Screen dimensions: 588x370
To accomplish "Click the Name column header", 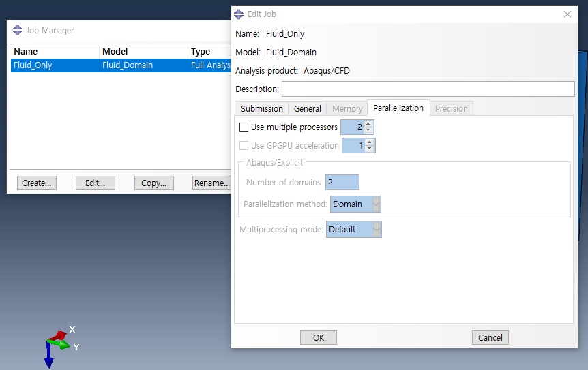I will [x=55, y=51].
